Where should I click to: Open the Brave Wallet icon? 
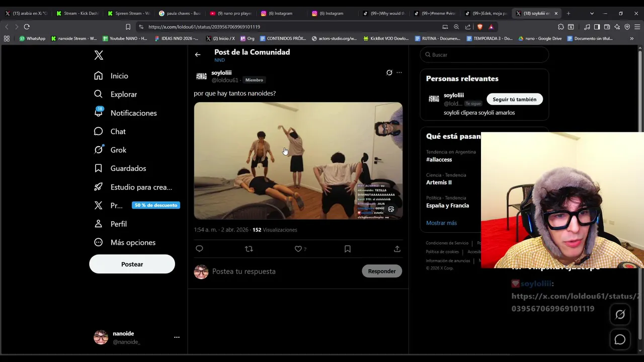coord(607,27)
